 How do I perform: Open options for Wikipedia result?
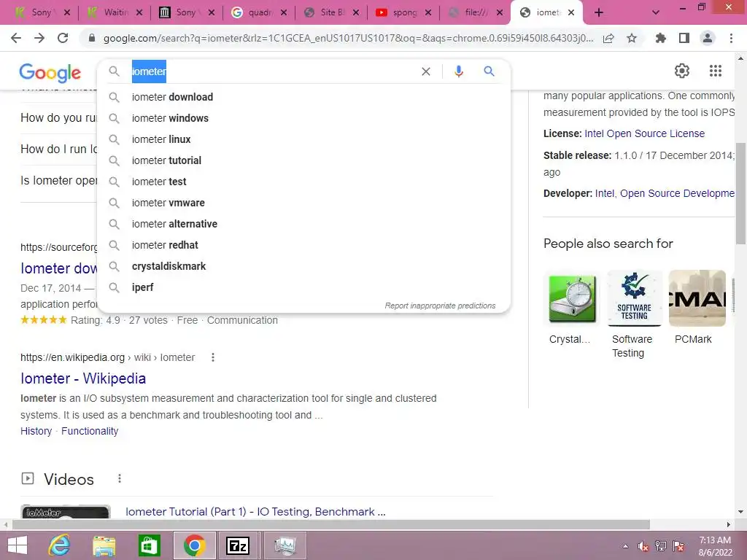(213, 357)
